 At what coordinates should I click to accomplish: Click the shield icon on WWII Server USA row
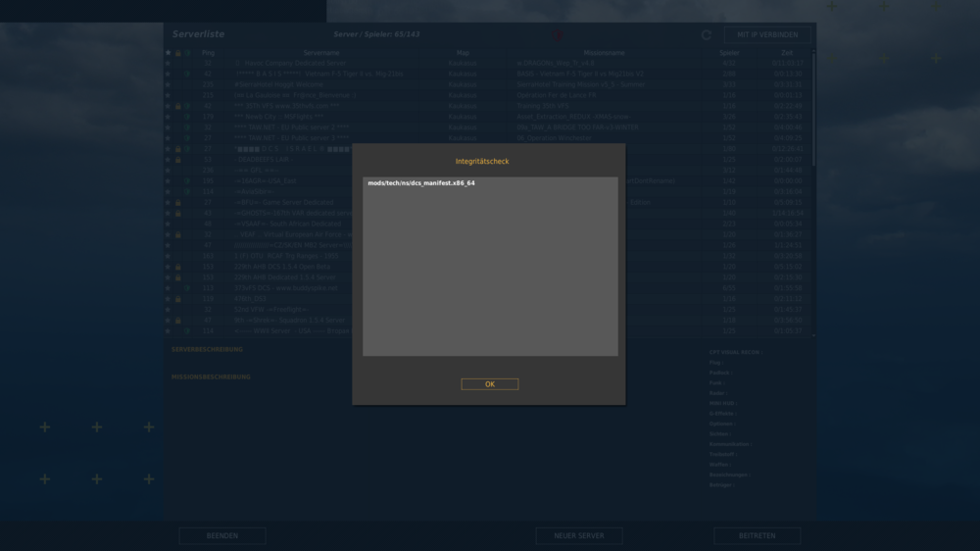tap(187, 330)
